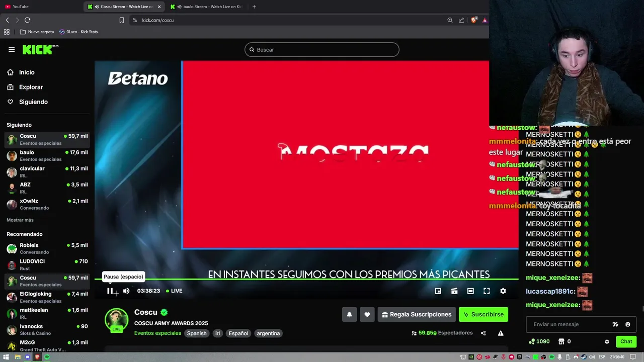Image resolution: width=644 pixels, height=362 pixels.
Task: Turn on notification bell for Coscu
Action: (349, 315)
